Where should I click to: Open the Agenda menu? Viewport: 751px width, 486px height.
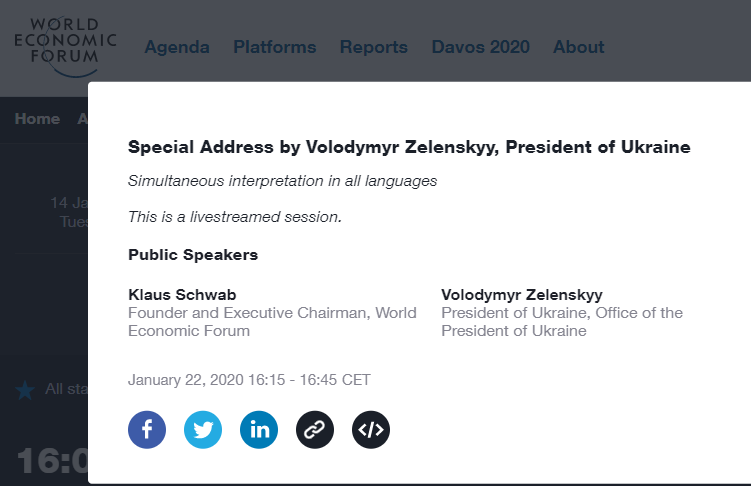click(177, 47)
